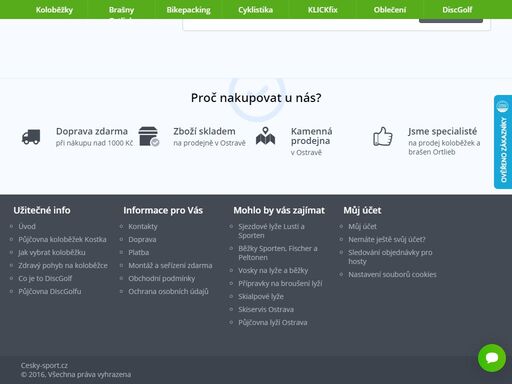Click the Kamenná prodejna heading
The height and width of the screenshot is (384, 512).
point(312,136)
